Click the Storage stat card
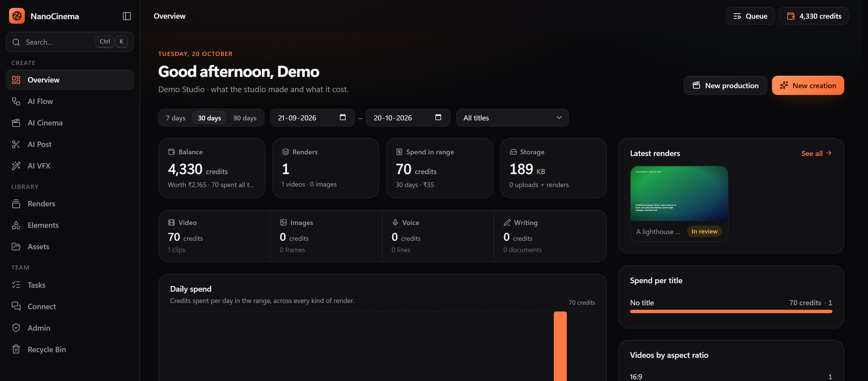The image size is (868, 381). (553, 168)
